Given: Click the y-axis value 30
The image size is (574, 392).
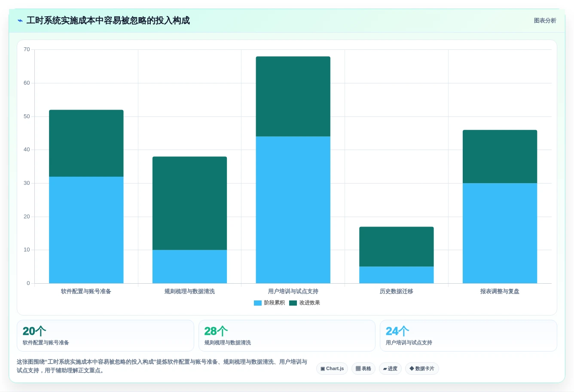Looking at the screenshot, I should [x=27, y=183].
